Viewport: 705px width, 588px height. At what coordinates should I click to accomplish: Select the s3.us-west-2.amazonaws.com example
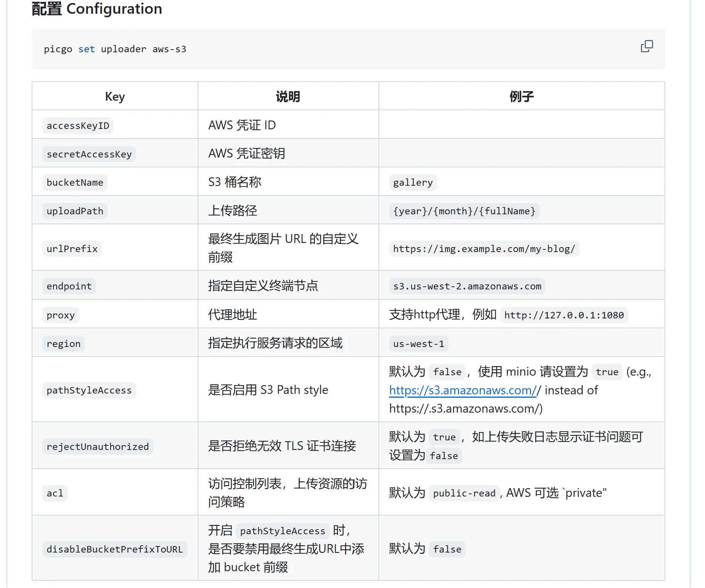click(x=467, y=286)
